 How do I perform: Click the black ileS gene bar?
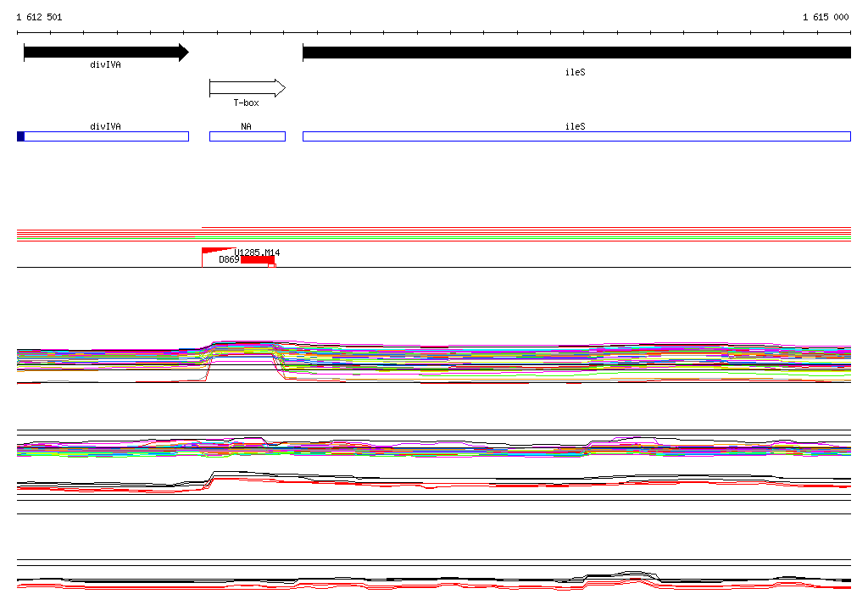(576, 53)
